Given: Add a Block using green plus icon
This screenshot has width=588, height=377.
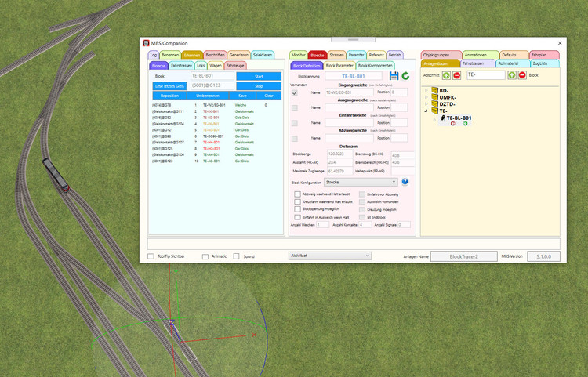Looking at the screenshot, I should pos(512,75).
